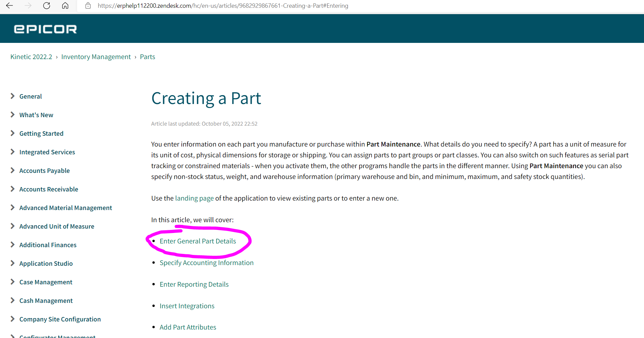The image size is (644, 338).
Task: Open Advanced Material Management sidebar item
Action: [66, 208]
